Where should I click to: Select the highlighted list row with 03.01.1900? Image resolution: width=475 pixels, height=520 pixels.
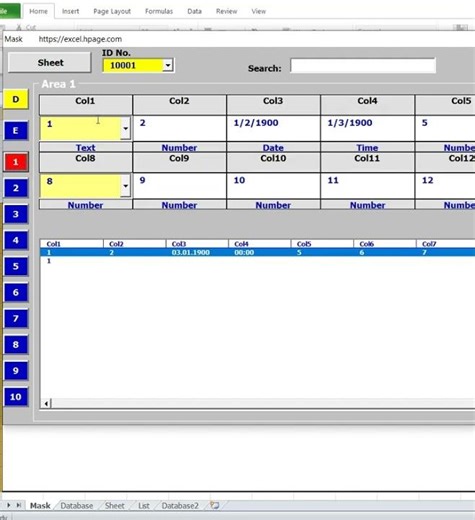[257, 252]
